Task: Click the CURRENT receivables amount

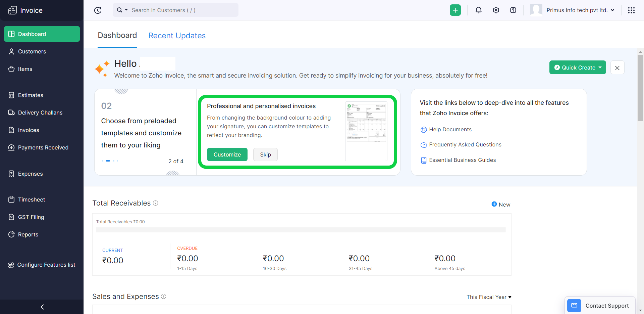Action: point(113,260)
